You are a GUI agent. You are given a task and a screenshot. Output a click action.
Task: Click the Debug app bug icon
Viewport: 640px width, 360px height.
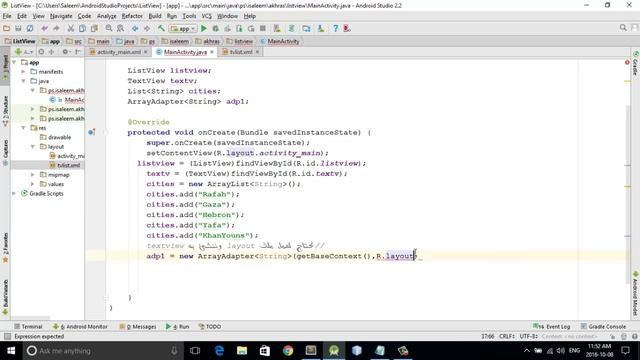click(216, 29)
